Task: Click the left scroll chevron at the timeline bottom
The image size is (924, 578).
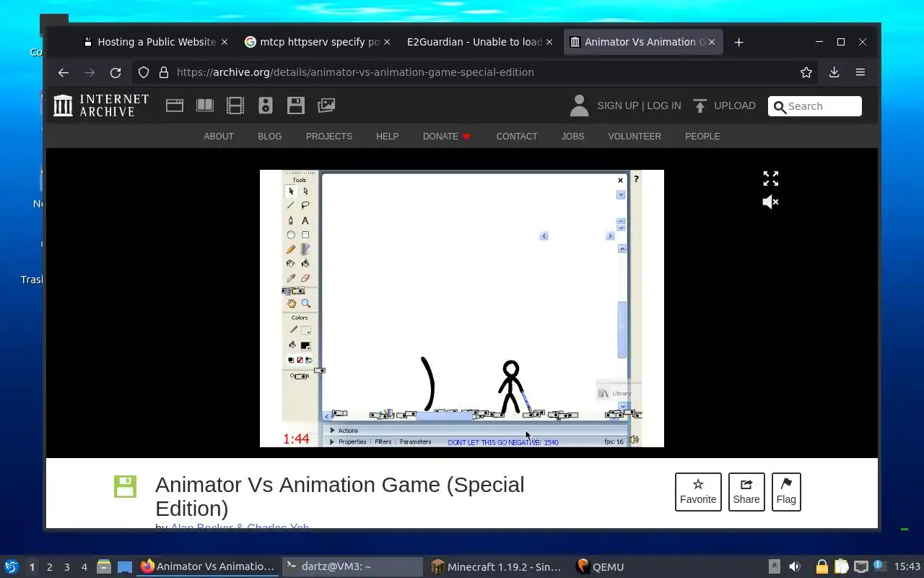Action: click(x=327, y=415)
